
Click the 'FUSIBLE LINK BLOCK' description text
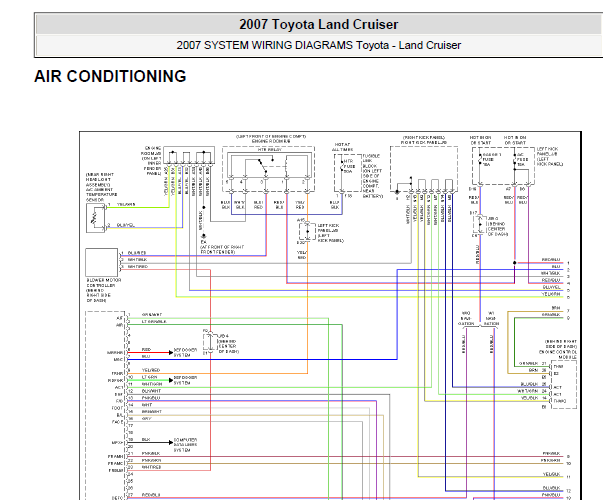[372, 176]
